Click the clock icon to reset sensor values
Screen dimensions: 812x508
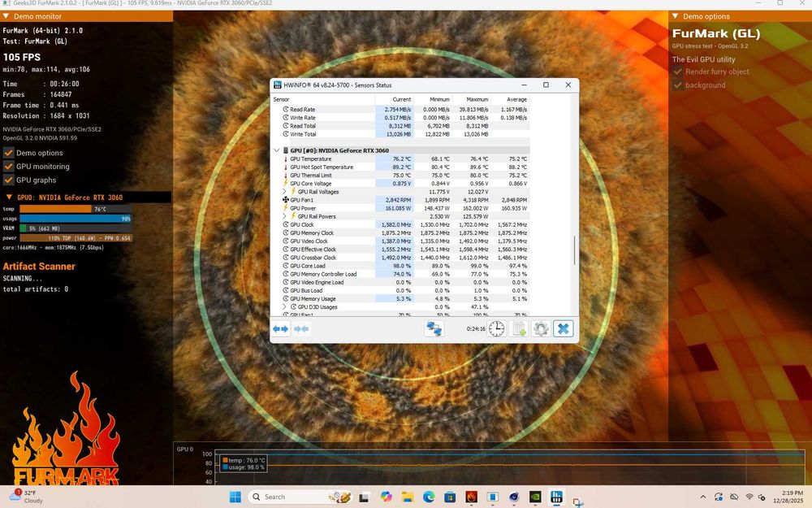pos(496,328)
